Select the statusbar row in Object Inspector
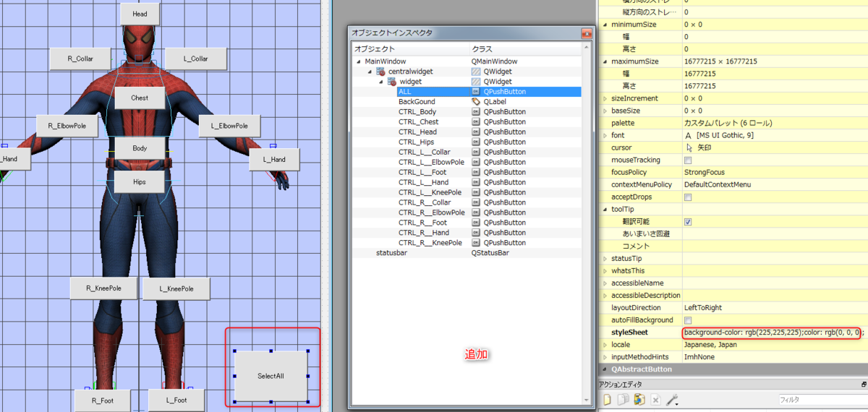The height and width of the screenshot is (412, 868). tap(467, 254)
